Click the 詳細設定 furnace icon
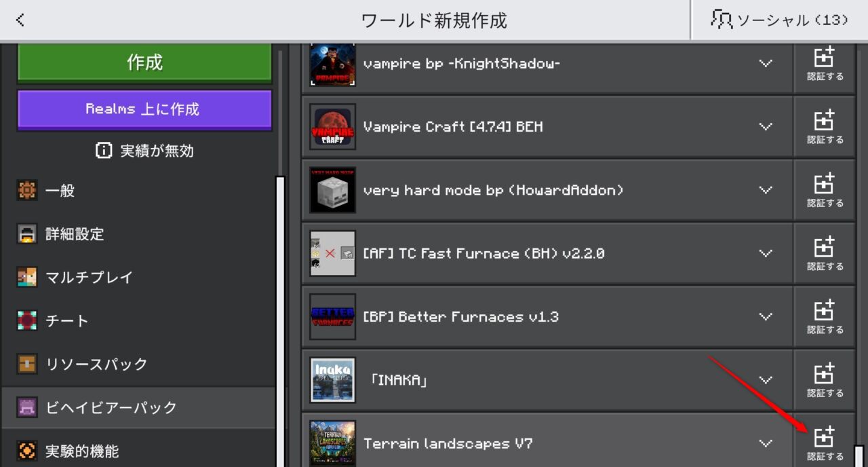The height and width of the screenshot is (467, 868). point(27,234)
